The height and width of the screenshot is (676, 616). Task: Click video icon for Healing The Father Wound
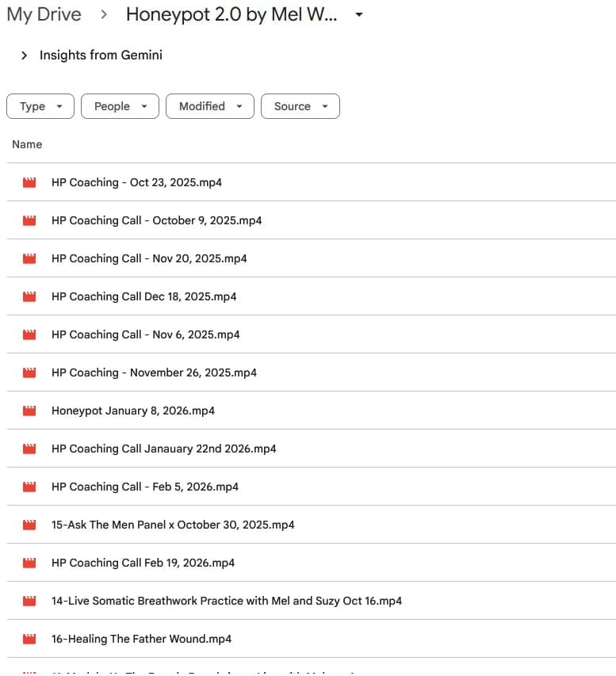pos(29,639)
